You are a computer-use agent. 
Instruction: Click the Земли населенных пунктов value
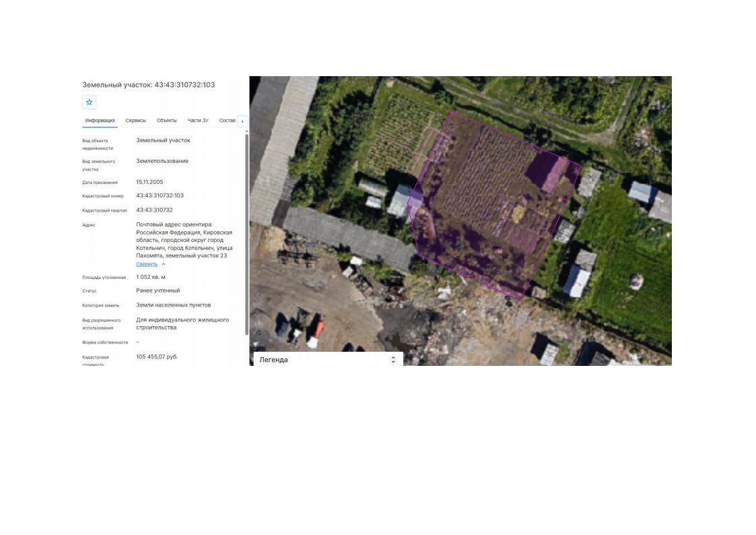(x=173, y=305)
